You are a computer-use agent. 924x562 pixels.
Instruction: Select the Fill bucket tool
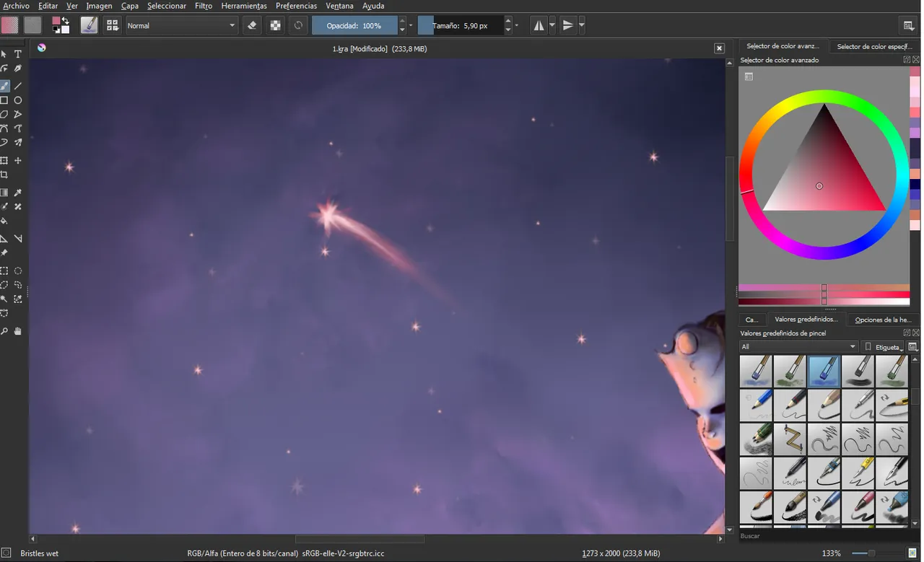(4, 221)
